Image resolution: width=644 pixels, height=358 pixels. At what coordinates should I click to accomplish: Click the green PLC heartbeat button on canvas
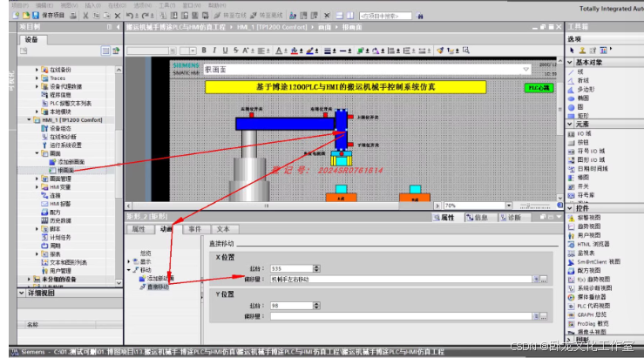[x=539, y=88]
